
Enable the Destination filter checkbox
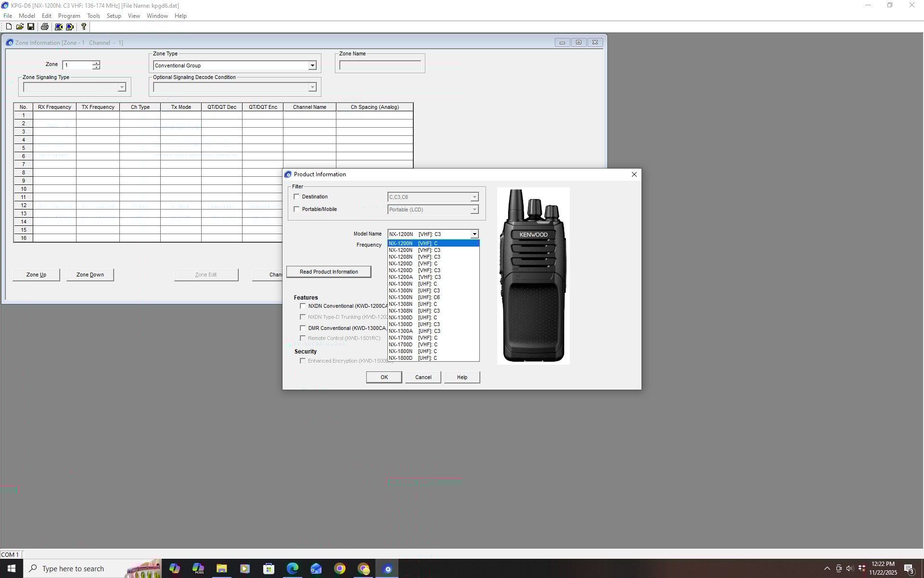click(x=296, y=197)
